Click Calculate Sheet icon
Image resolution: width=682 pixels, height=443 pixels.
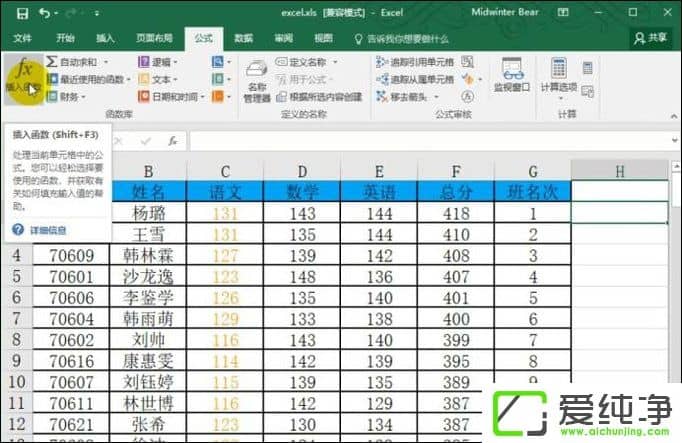(x=588, y=91)
